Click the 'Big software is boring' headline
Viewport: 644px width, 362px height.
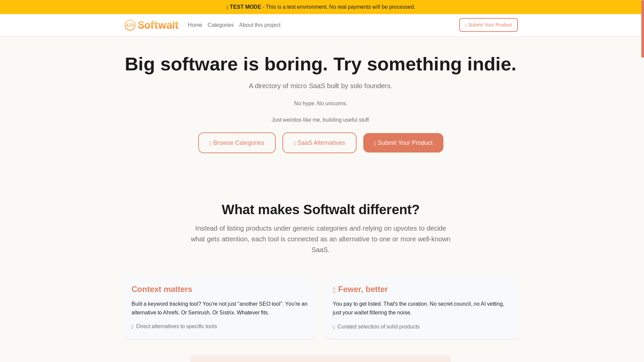tap(321, 64)
